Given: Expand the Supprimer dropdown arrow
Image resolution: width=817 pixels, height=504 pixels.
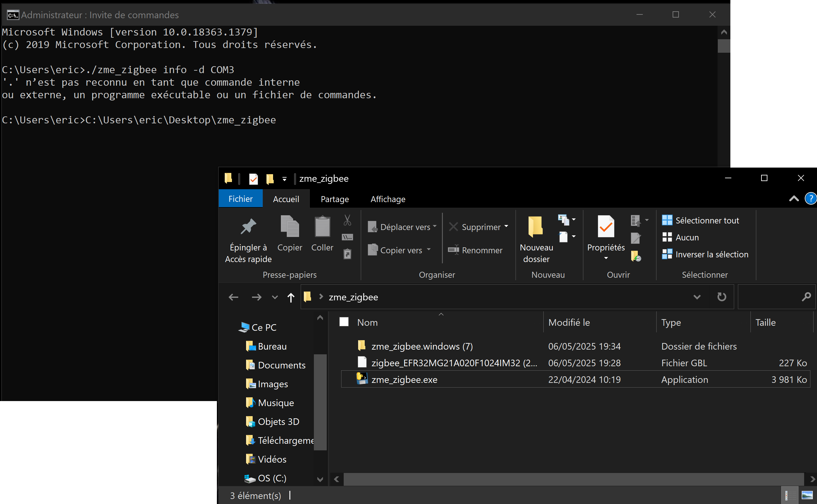Looking at the screenshot, I should 506,227.
